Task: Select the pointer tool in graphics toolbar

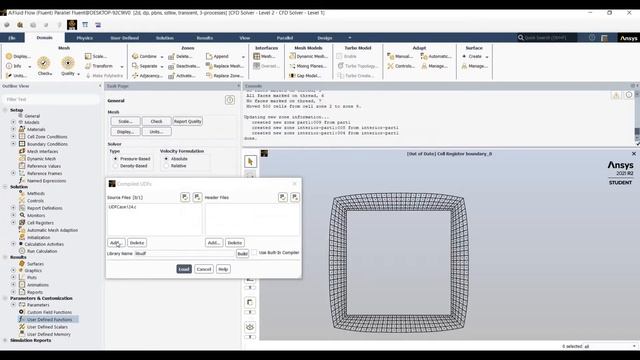Action: (x=250, y=162)
